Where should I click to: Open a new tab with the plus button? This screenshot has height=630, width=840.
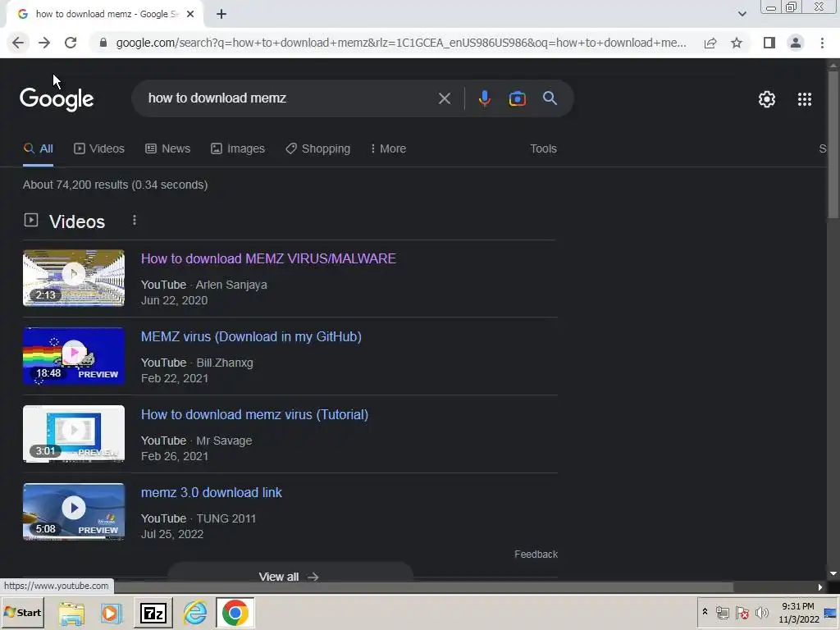coord(221,15)
